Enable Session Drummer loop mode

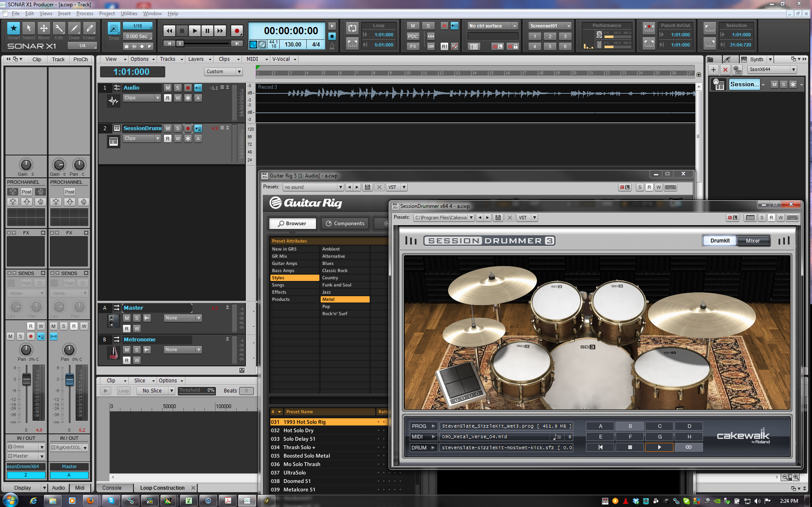tap(689, 447)
